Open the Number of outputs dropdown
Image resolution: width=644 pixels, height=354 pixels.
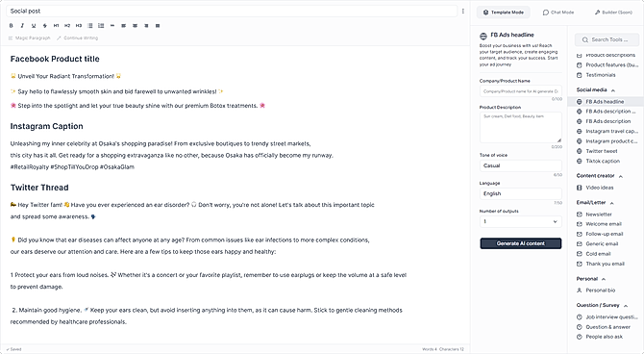520,221
